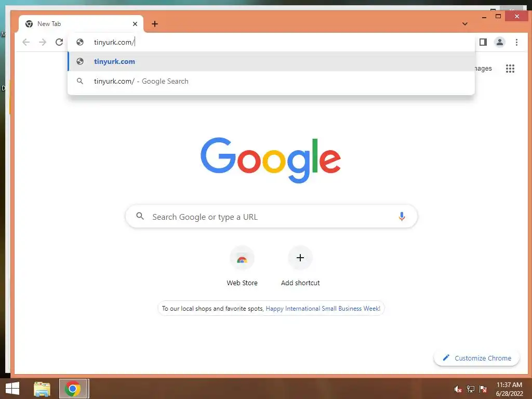
Task: Click the Images link near the apps grid
Action: pyautogui.click(x=483, y=69)
